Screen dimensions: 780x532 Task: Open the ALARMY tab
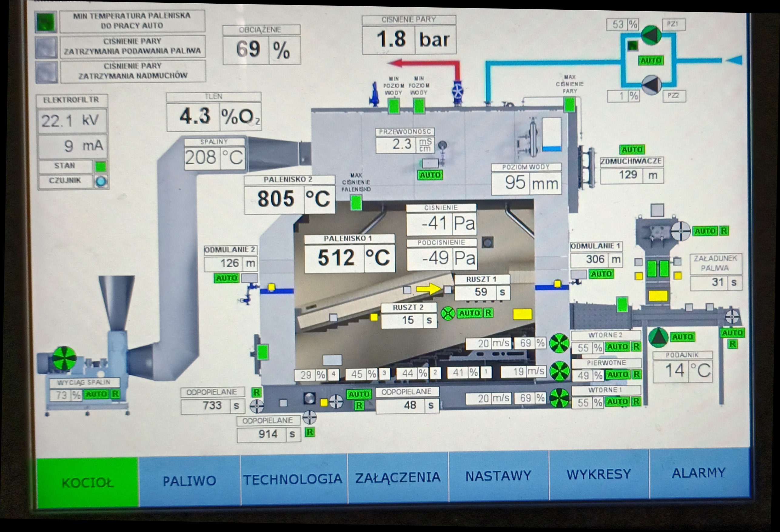pos(699,473)
